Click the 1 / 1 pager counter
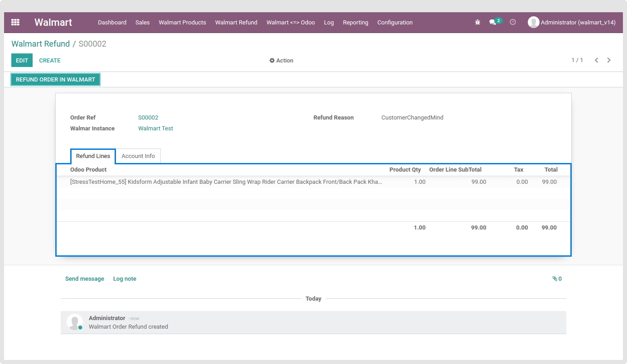 [577, 60]
